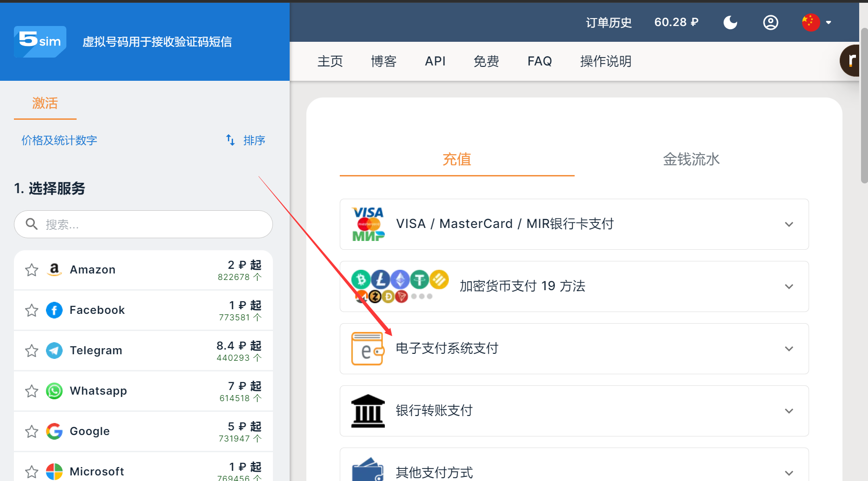868x481 pixels.
Task: Click Amazon price 2 ₽ 起
Action: point(245,265)
